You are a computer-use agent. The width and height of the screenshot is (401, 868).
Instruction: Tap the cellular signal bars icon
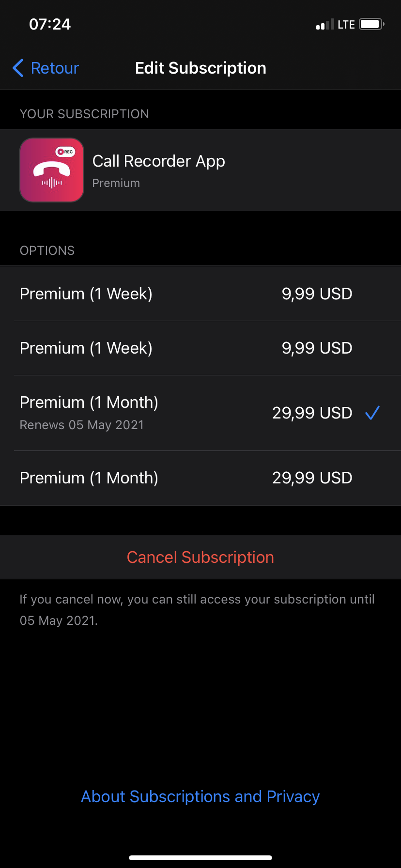[324, 25]
